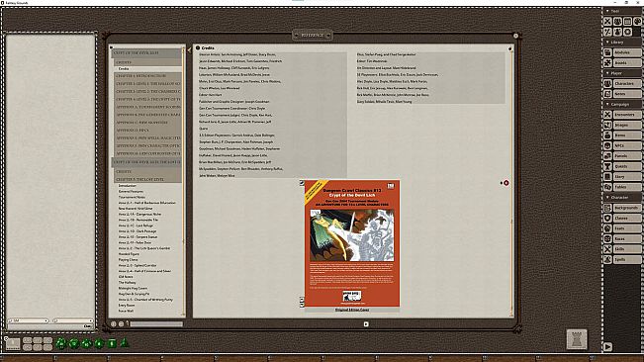Click the Credits page link icon beside title
Viewport: 644px width, 362px height.
click(198, 48)
